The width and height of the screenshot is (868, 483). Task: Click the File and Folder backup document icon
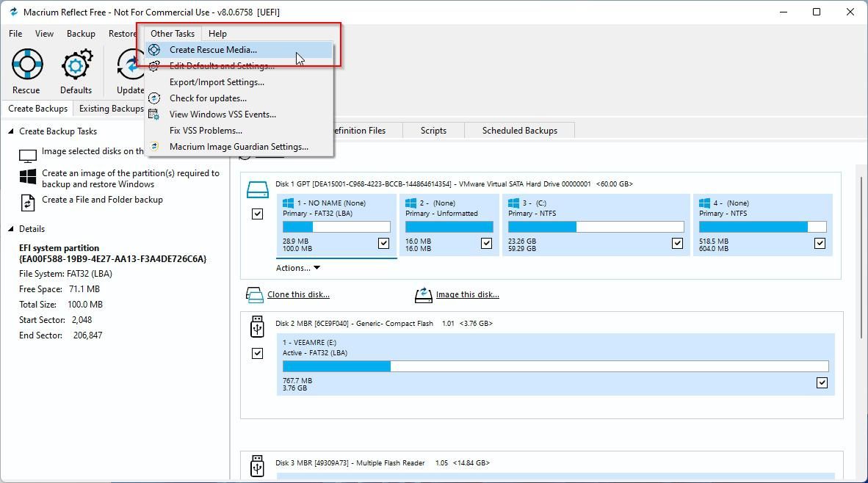pyautogui.click(x=28, y=203)
